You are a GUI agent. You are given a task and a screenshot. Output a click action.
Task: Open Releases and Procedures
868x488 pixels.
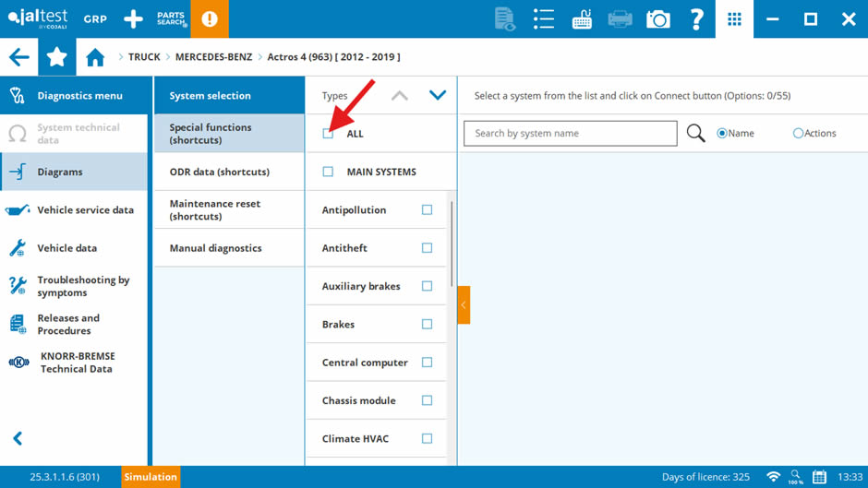pyautogui.click(x=74, y=324)
